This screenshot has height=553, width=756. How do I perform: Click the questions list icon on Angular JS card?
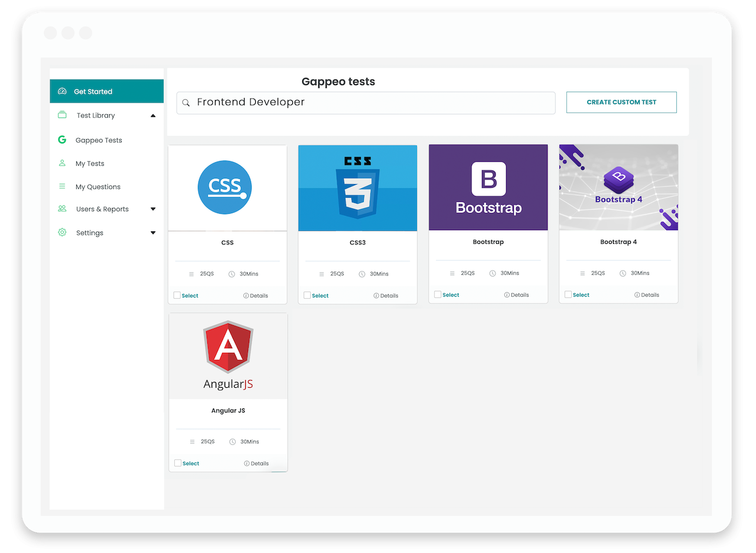(192, 441)
